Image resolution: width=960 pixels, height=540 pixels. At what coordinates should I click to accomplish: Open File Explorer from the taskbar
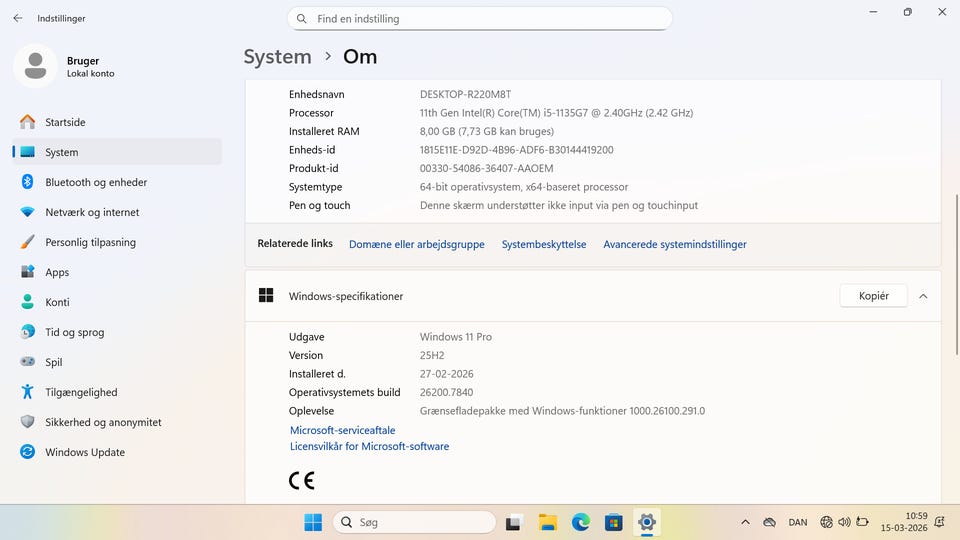(x=547, y=522)
